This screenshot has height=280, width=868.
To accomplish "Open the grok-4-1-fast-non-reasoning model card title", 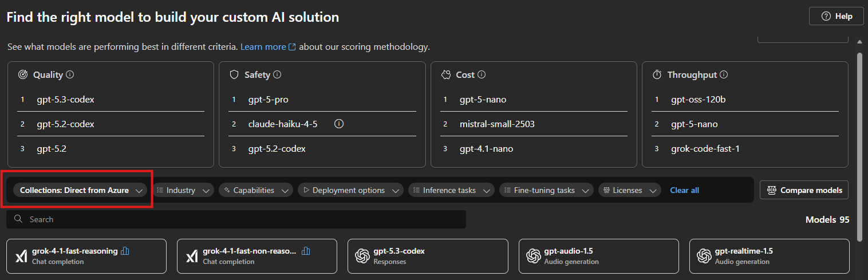I will (250, 251).
